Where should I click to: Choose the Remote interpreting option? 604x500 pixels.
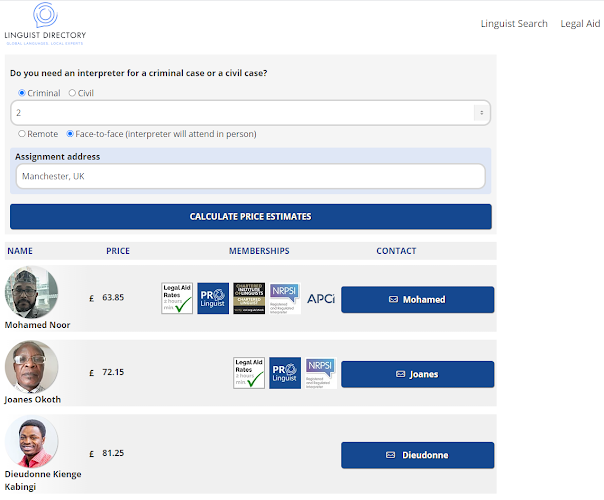pos(22,134)
